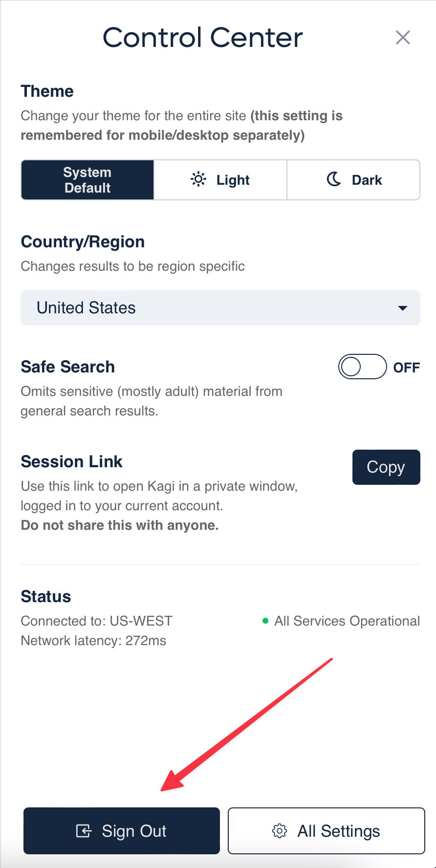Click the exit-arrow icon beside Sign Out
The width and height of the screenshot is (436, 868).
[84, 831]
